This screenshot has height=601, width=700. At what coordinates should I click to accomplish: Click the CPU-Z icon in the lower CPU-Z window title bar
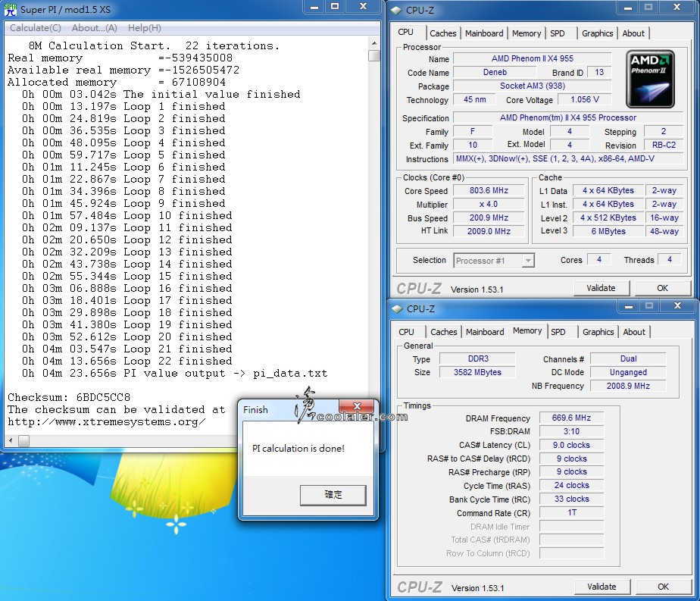(397, 308)
